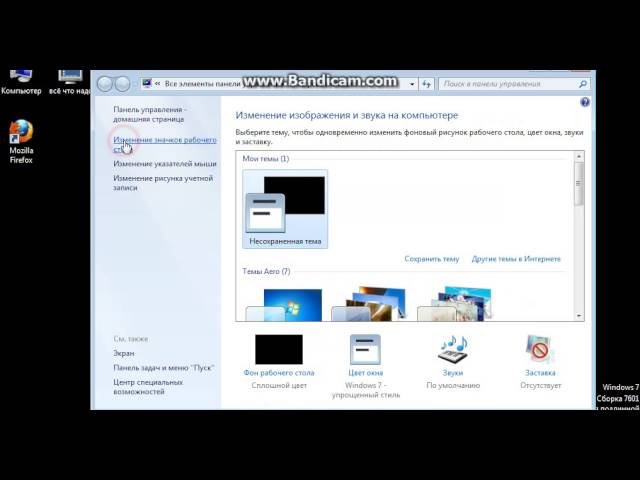Viewport: 640px width, 480px height.
Task: Click the Forward navigation button
Action: 122,84
